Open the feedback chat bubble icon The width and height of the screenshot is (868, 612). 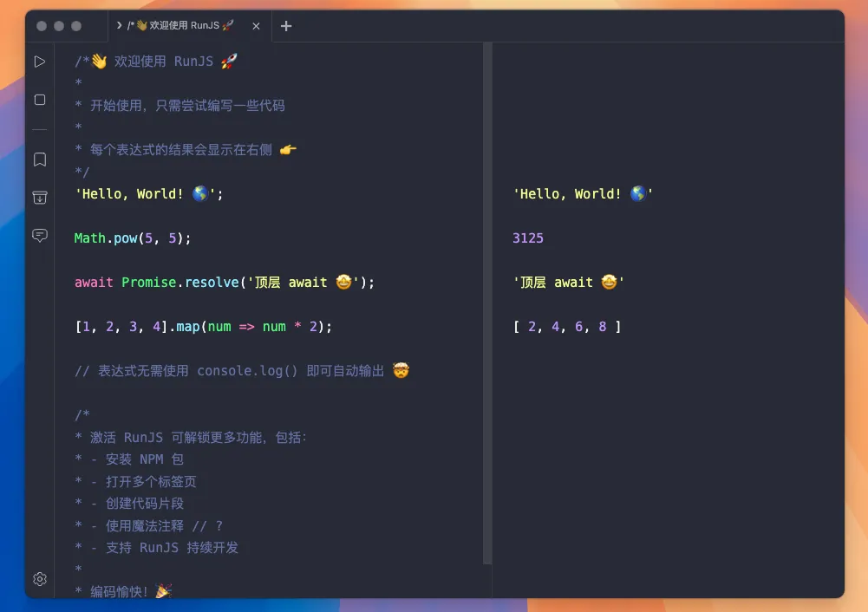(x=40, y=236)
